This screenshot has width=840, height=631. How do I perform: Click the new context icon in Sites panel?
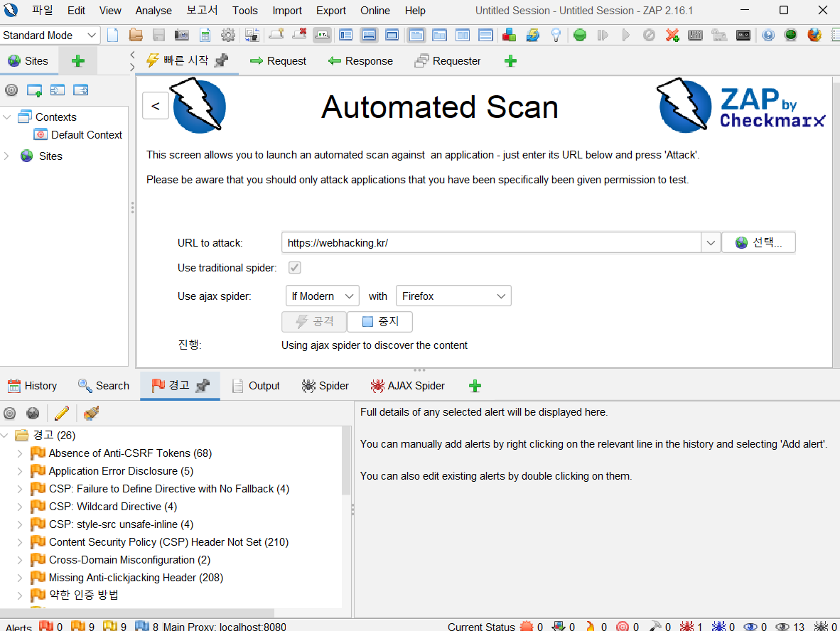point(34,90)
